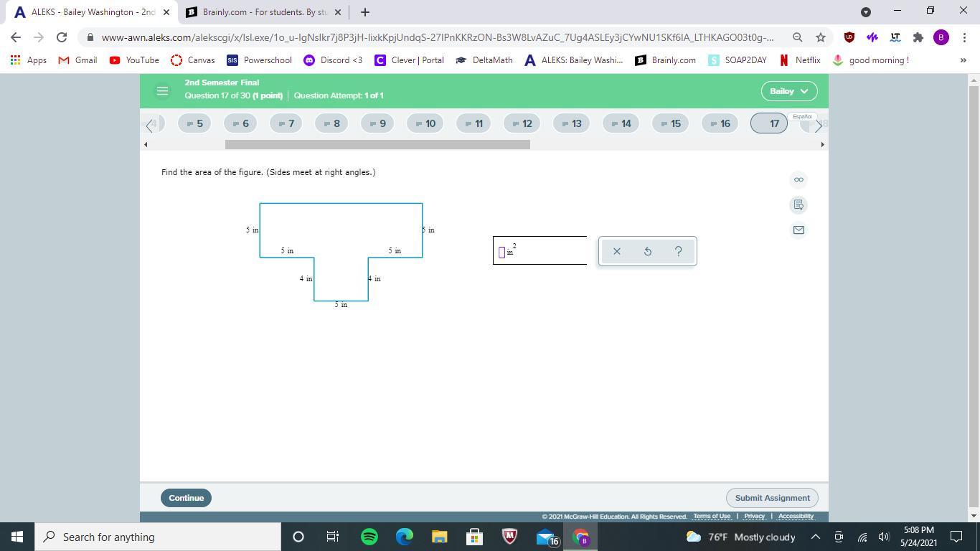This screenshot has height=551, width=980.
Task: Open a new browser tab
Action: pyautogui.click(x=365, y=12)
